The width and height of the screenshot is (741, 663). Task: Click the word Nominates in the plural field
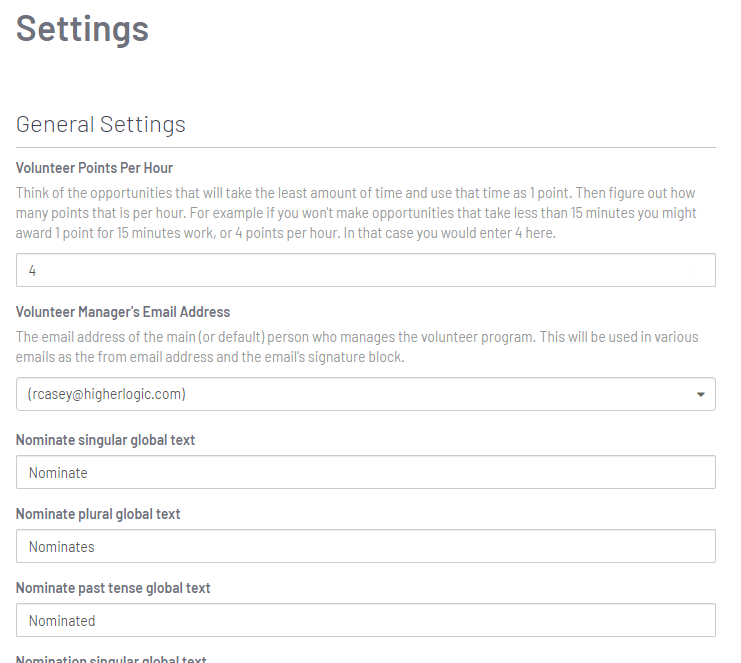click(x=61, y=547)
